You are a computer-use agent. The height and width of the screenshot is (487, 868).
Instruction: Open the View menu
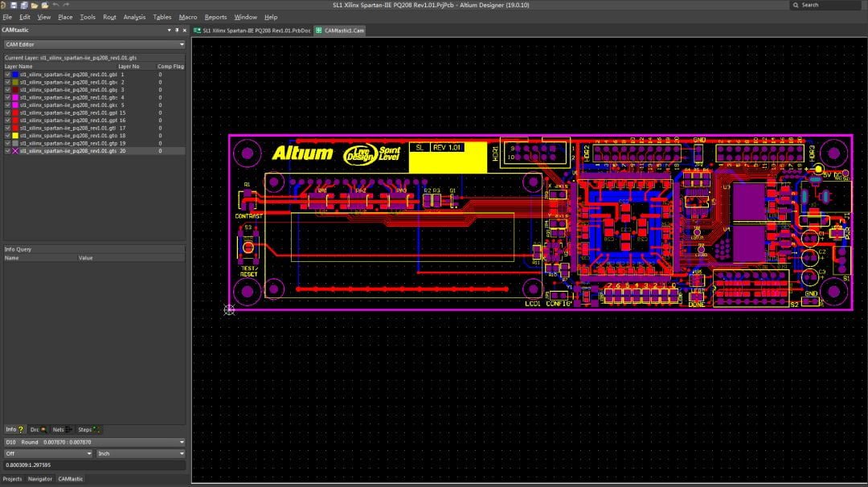43,17
